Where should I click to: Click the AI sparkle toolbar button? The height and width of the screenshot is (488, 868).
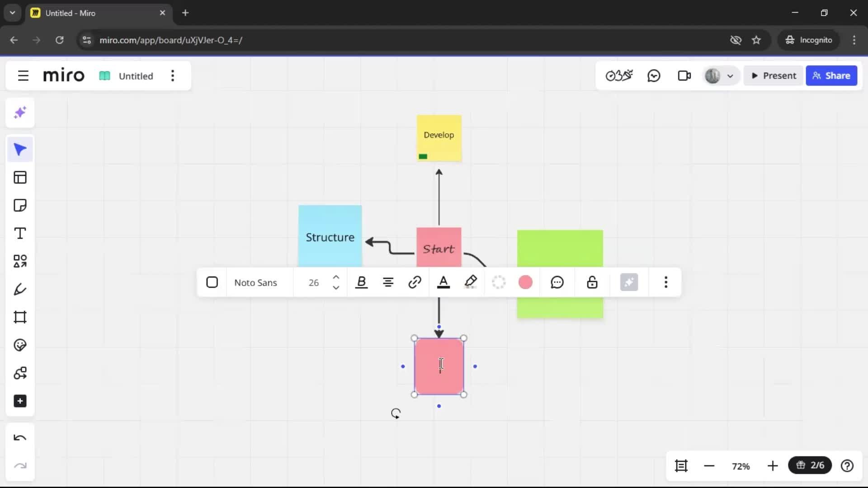(x=629, y=282)
